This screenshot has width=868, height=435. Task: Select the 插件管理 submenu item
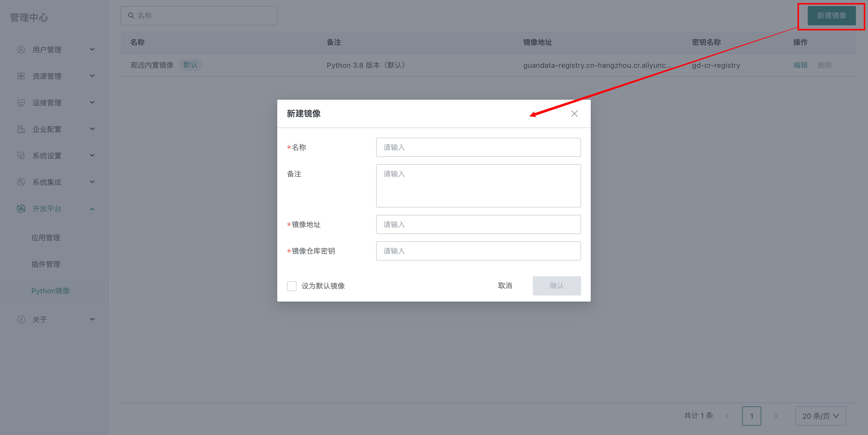(46, 264)
